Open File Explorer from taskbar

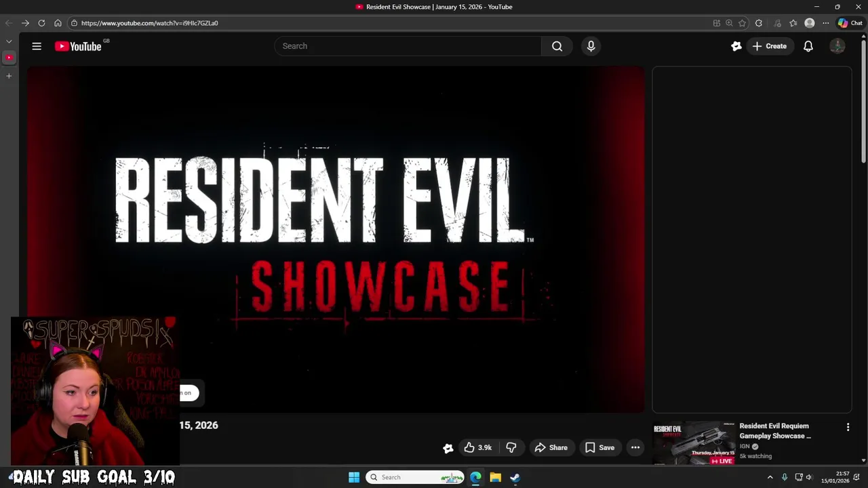tap(496, 477)
